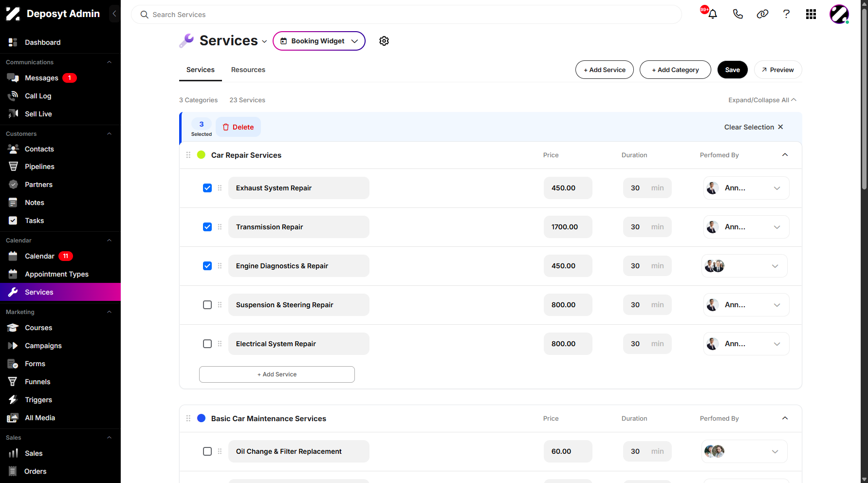Click the Preview button
The height and width of the screenshot is (483, 868).
click(778, 70)
